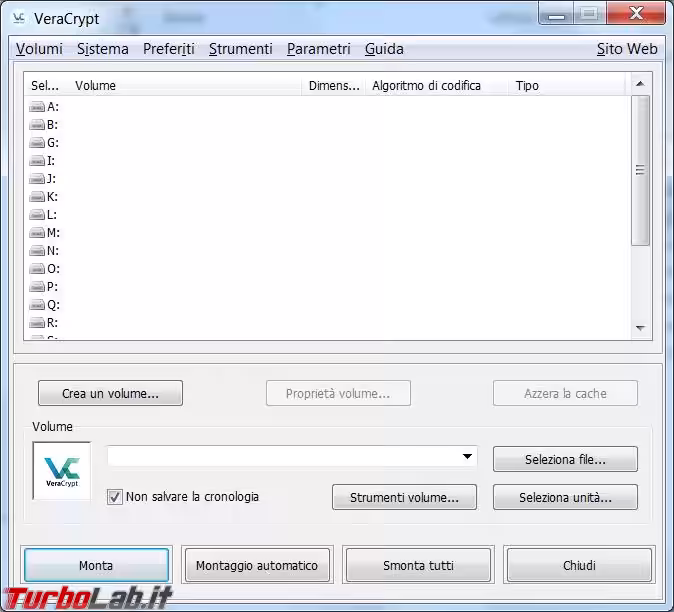Viewport: 674px width, 612px height.
Task: Choose the P: drive slot icon
Action: tap(37, 287)
